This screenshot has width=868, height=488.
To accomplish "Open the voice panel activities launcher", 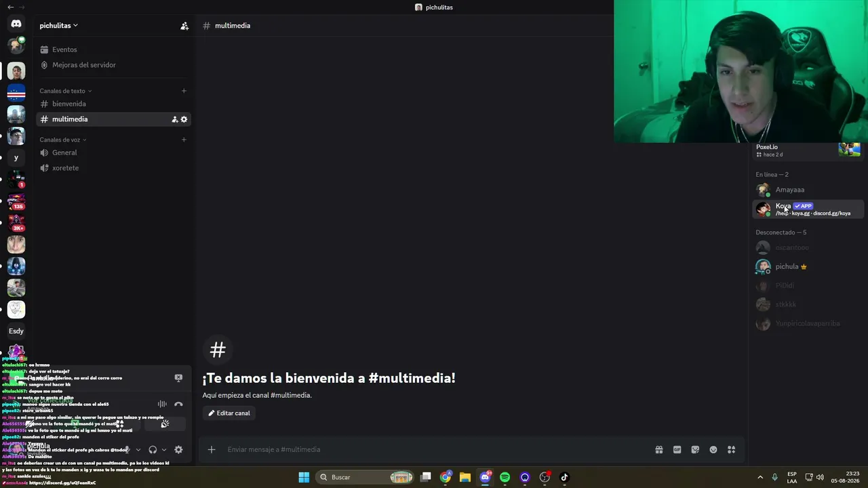I will pos(119,424).
